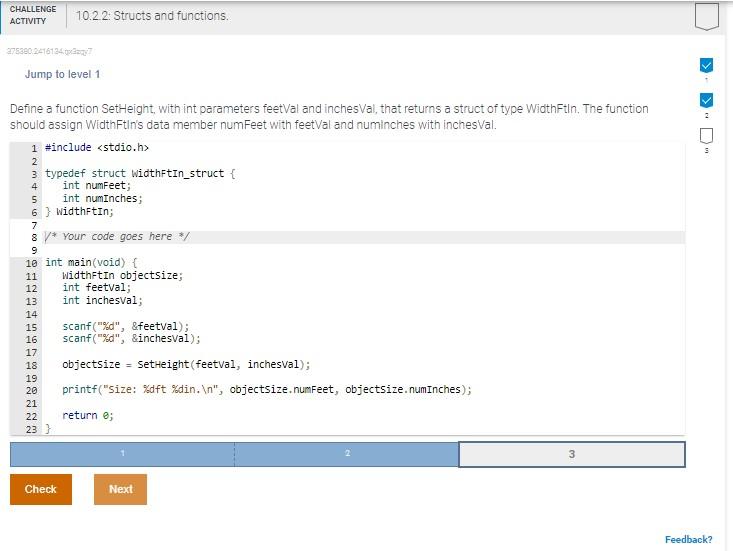733x551 pixels.
Task: Click line number 8 in the gutter
Action: [x=34, y=237]
